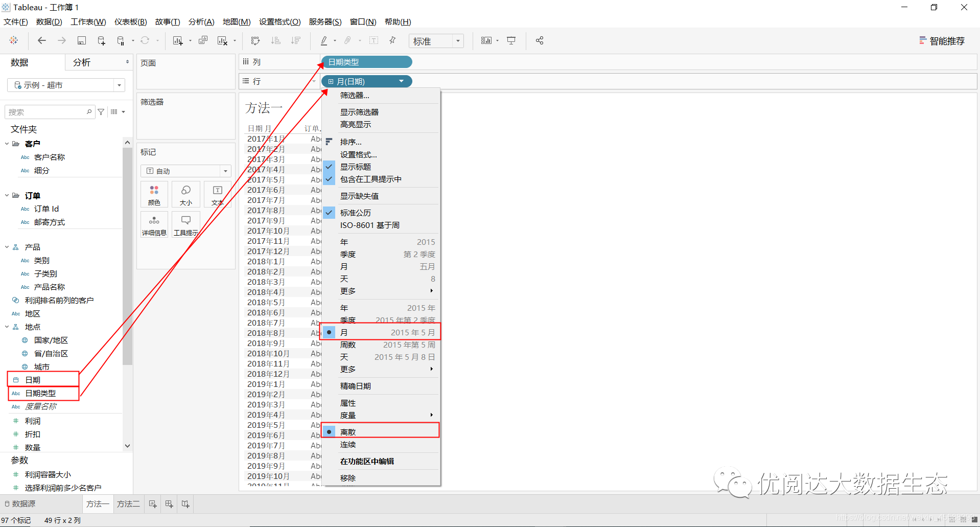Click the save workbook icon
Viewport: 980px width, 527px height.
pos(81,40)
